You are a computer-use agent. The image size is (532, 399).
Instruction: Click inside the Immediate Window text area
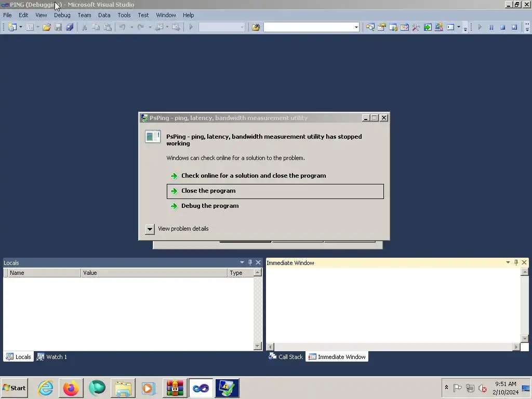393,305
